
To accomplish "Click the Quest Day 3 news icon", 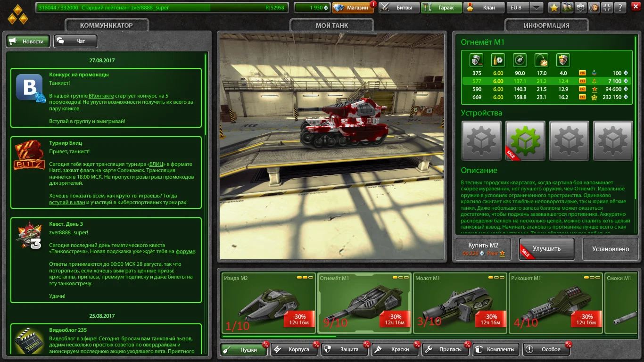I will click(29, 236).
